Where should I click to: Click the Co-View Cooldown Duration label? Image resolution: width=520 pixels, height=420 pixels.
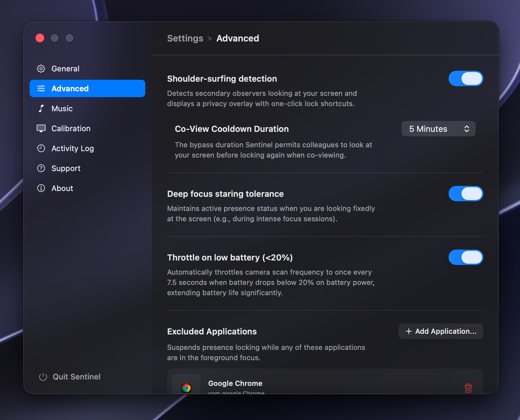(232, 129)
